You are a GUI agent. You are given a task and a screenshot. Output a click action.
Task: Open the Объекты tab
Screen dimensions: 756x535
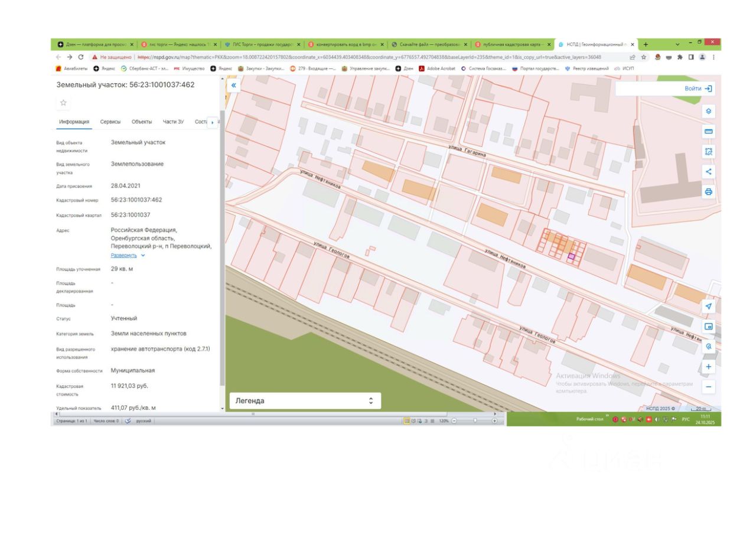tap(142, 122)
